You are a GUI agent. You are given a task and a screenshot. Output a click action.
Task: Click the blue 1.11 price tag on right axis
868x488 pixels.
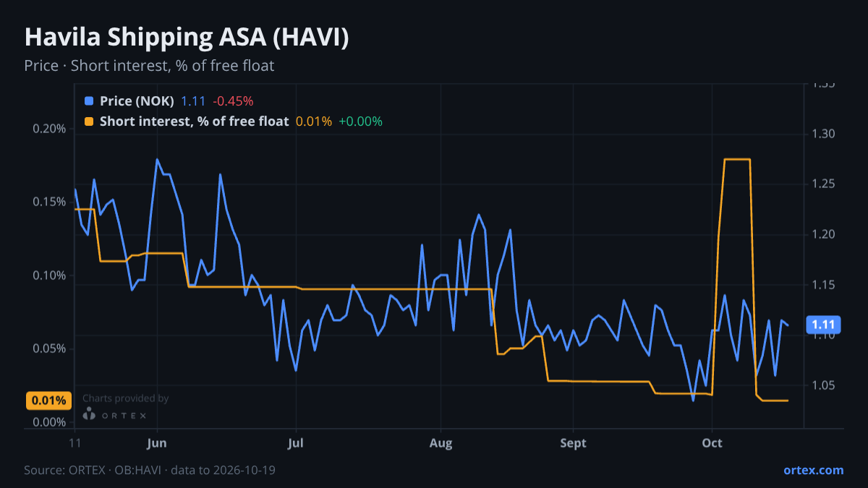click(x=822, y=325)
